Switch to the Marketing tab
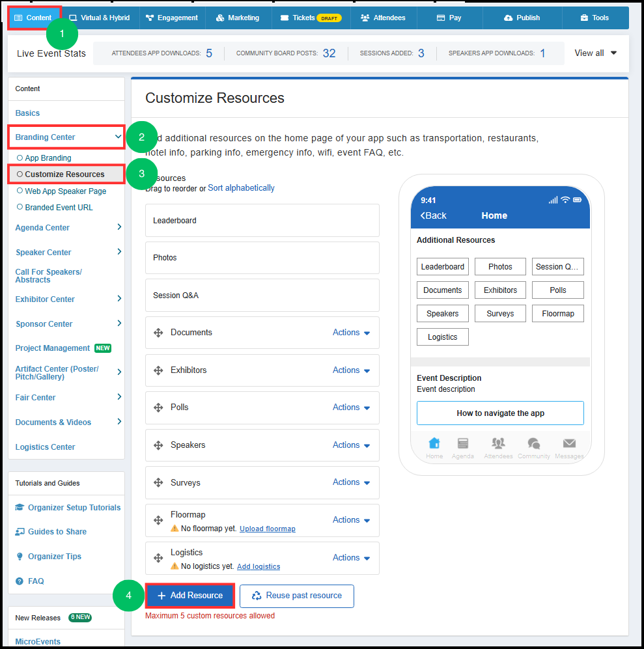Image resolution: width=644 pixels, height=649 pixels. (238, 18)
